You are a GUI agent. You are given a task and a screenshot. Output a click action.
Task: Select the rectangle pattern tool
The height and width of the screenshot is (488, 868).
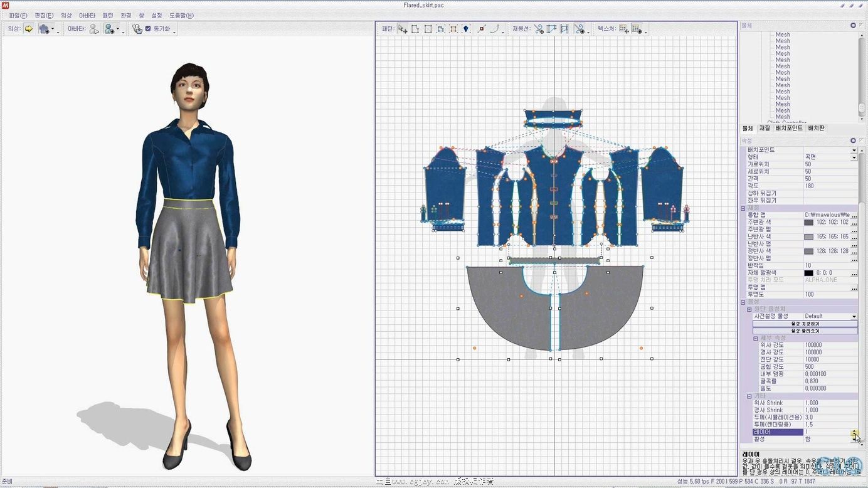click(428, 28)
